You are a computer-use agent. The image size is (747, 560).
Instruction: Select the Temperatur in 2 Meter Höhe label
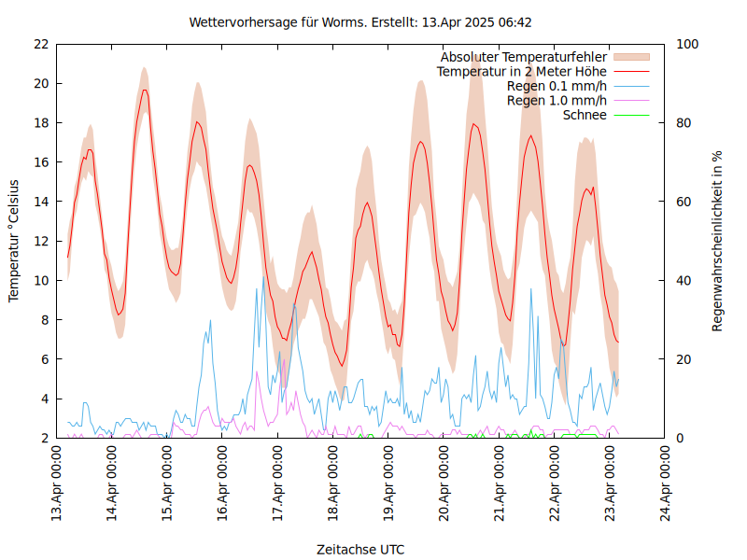pos(522,71)
